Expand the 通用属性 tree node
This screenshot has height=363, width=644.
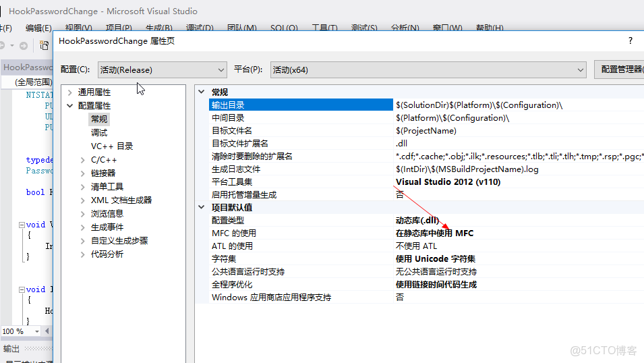coord(70,92)
